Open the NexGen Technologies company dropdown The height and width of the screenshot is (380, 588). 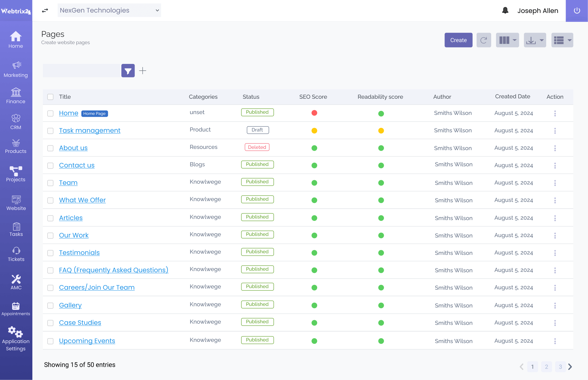click(x=109, y=10)
